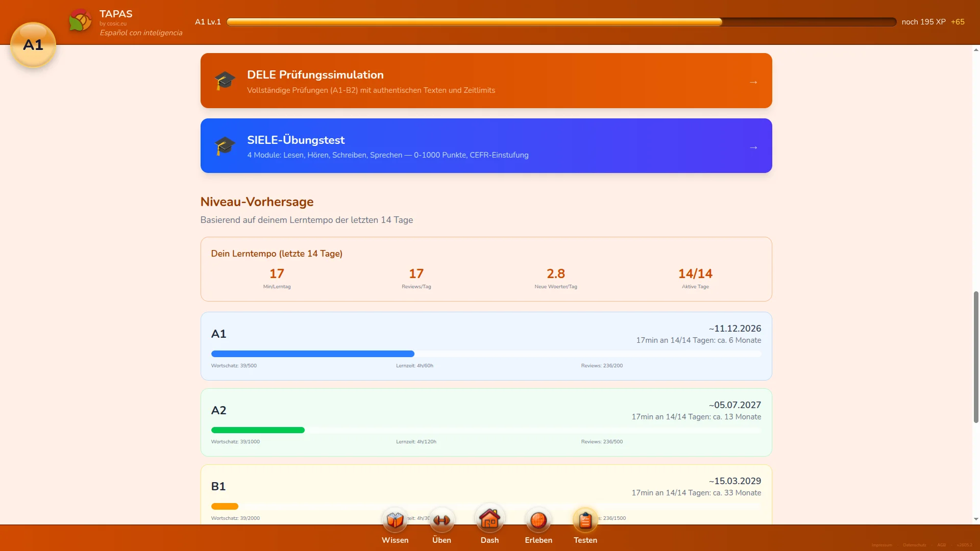Image resolution: width=980 pixels, height=551 pixels.
Task: Click the 'ca. 13 Monate' A2 estimate
Action: (737, 417)
